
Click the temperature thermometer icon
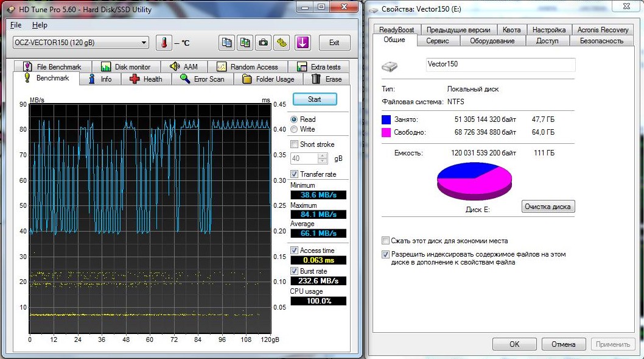(x=164, y=43)
